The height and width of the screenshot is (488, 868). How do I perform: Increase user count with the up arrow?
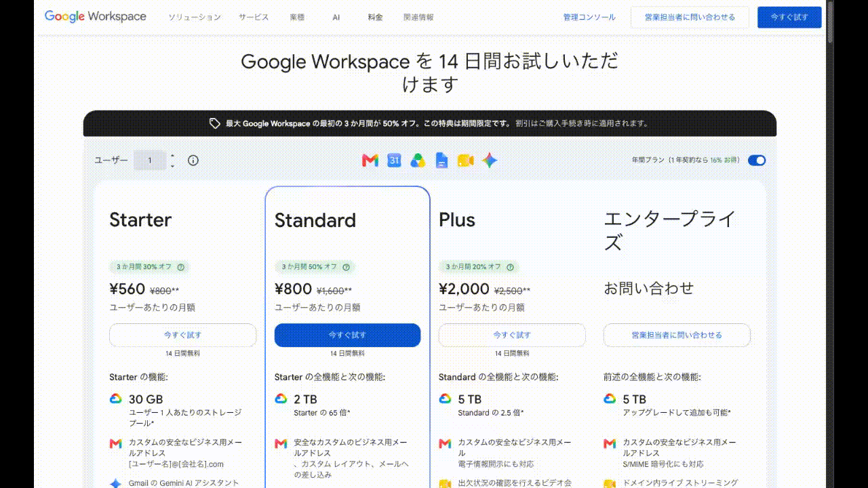[x=173, y=156]
